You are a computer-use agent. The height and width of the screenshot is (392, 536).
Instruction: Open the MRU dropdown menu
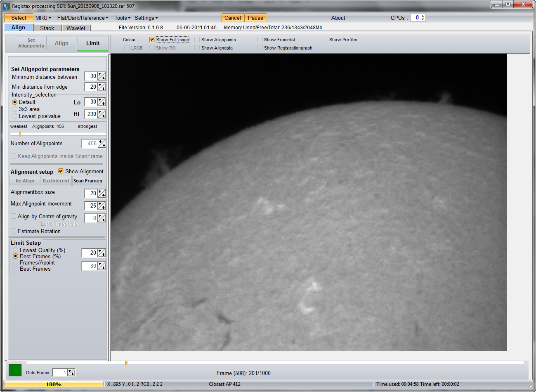[x=43, y=18]
